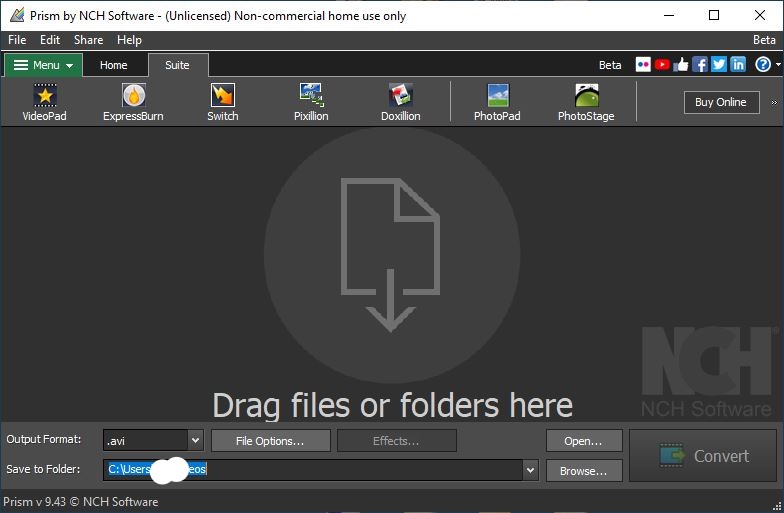Click Beta in the menu bar
The height and width of the screenshot is (513, 784).
pyautogui.click(x=764, y=40)
